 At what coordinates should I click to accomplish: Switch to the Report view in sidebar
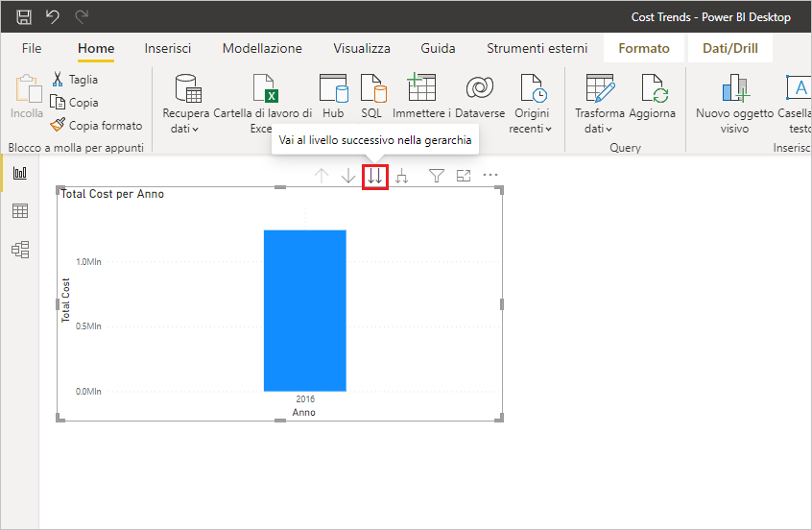20,173
